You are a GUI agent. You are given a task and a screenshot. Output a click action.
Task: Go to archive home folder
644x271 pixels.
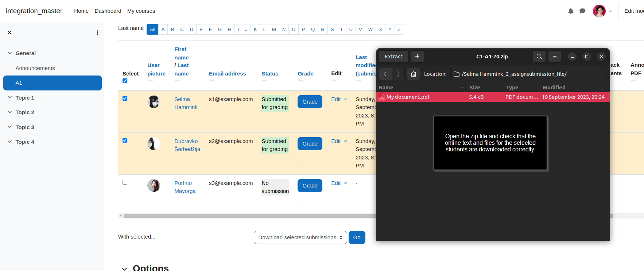413,74
